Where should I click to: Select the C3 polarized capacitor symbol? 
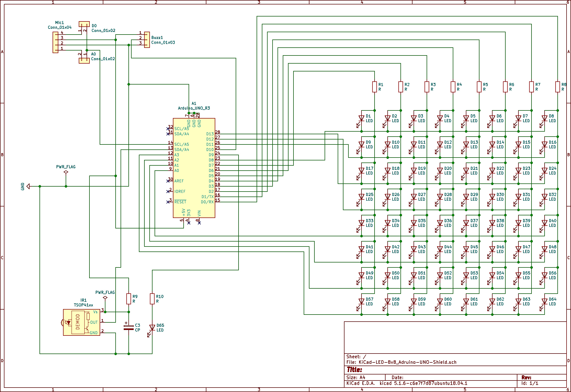pyautogui.click(x=128, y=327)
